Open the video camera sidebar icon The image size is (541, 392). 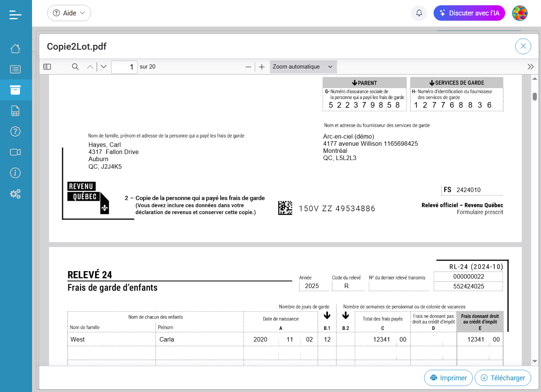pyautogui.click(x=15, y=152)
